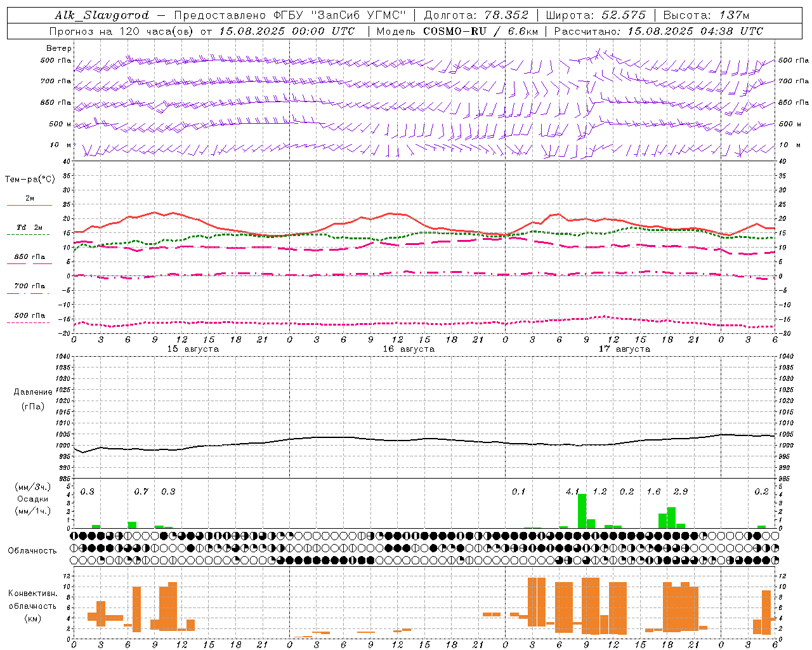Click the 500 гПа entry in temperature legend
Viewport: 812px width, 650px height.
click(x=29, y=315)
